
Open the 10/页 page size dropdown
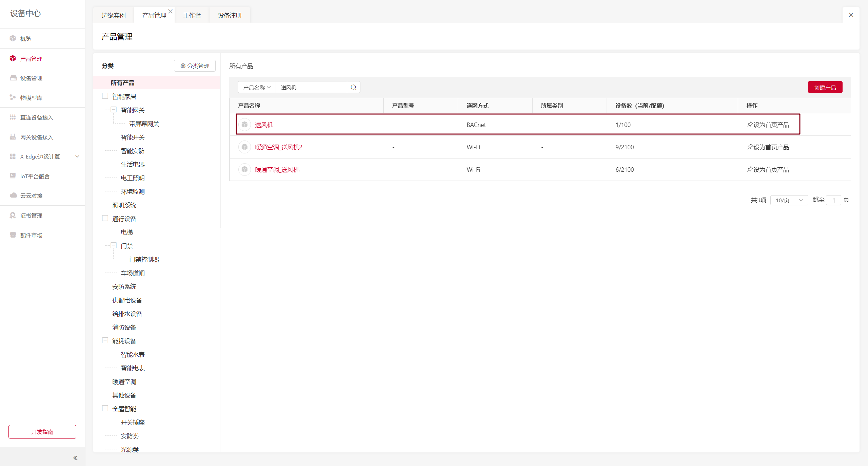789,200
